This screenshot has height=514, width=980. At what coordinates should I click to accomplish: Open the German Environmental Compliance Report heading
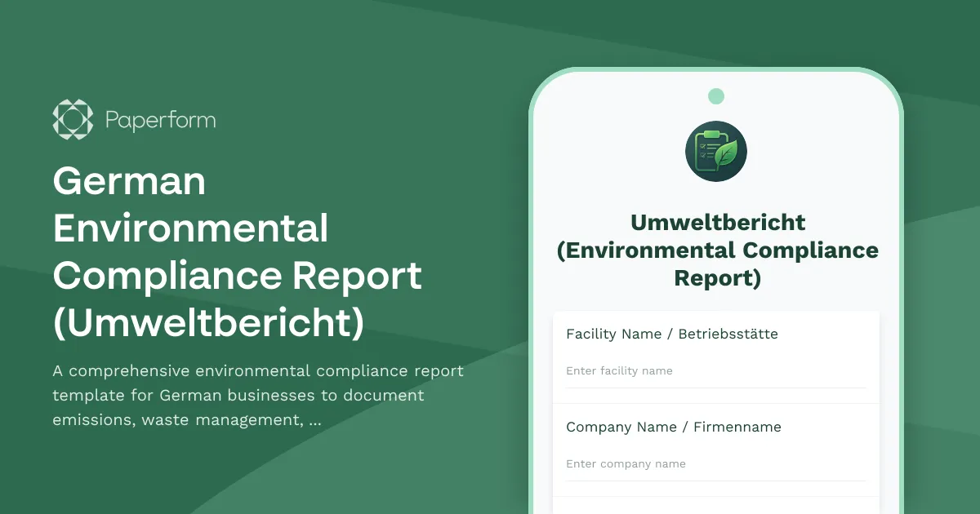click(237, 251)
